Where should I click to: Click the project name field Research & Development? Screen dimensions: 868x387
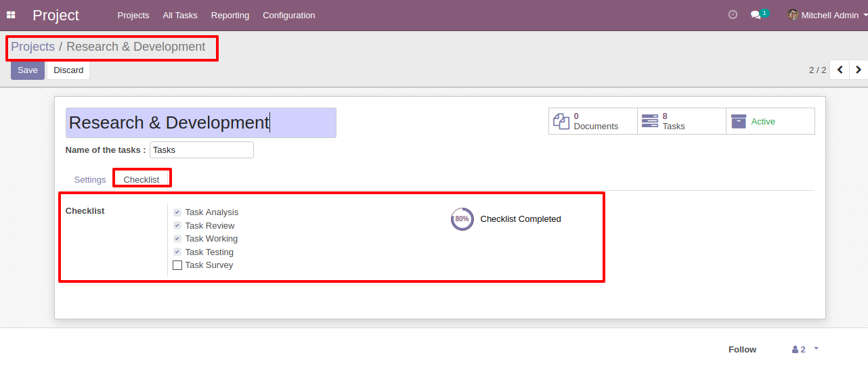click(201, 122)
